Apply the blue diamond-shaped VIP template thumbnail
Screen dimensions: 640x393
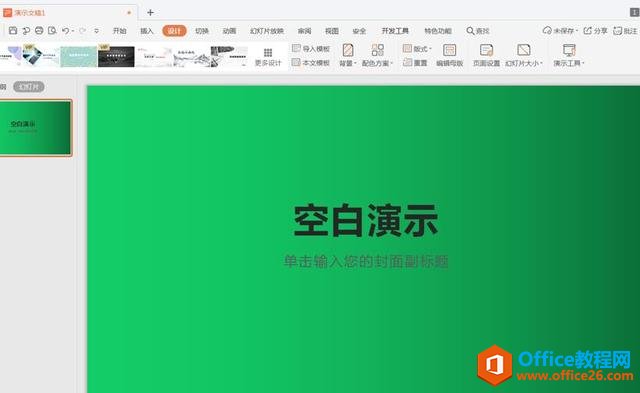pyautogui.click(x=40, y=56)
